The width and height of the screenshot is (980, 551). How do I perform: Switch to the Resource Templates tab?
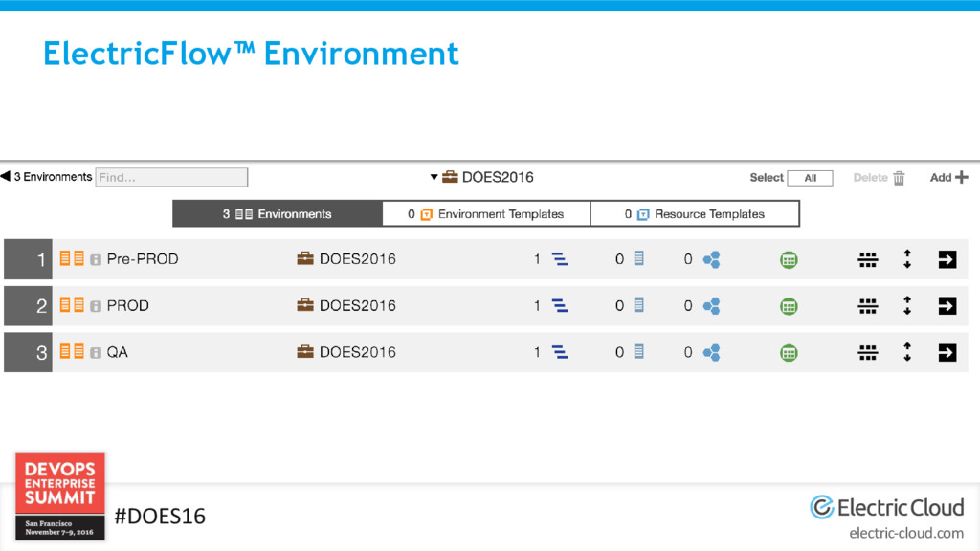click(695, 214)
